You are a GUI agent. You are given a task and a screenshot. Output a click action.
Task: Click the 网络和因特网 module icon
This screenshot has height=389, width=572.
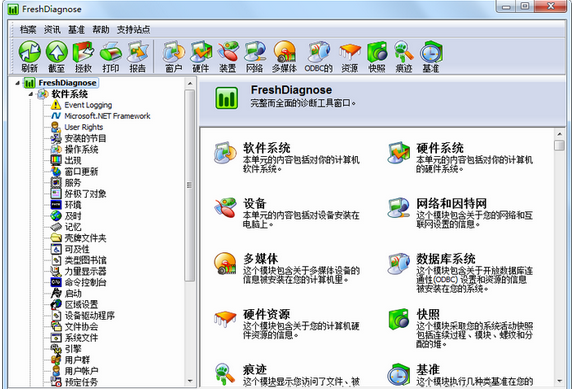tap(398, 208)
